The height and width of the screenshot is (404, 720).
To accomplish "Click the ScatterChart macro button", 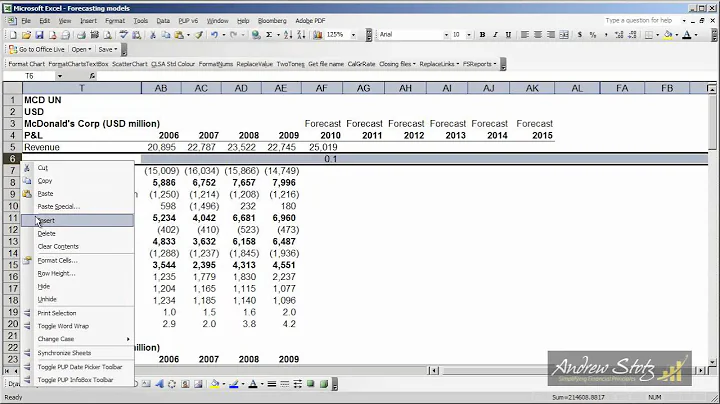I will tap(129, 64).
